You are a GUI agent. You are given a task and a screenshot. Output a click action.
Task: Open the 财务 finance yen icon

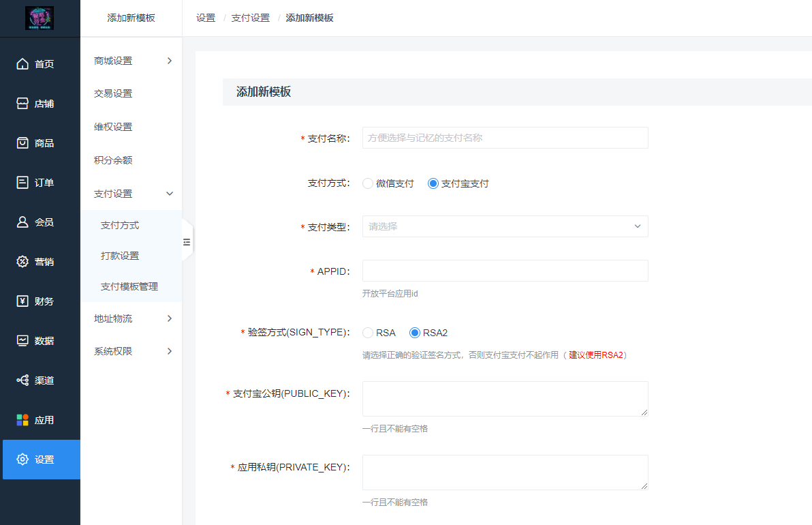click(x=22, y=301)
